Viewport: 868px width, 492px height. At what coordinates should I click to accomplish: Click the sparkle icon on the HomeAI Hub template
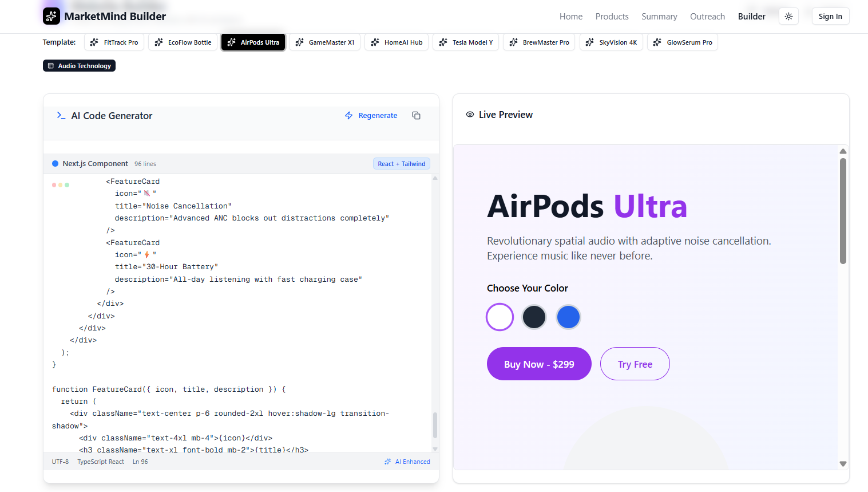coord(375,42)
